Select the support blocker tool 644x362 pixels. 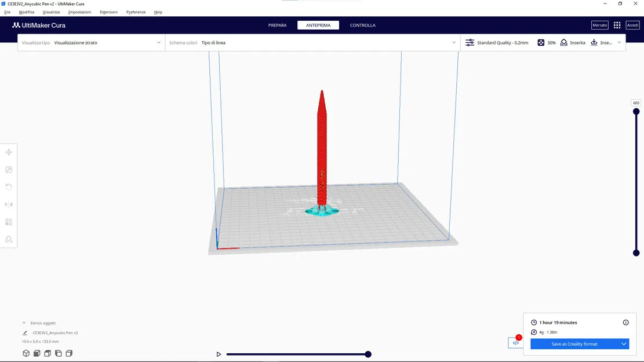click(9, 239)
